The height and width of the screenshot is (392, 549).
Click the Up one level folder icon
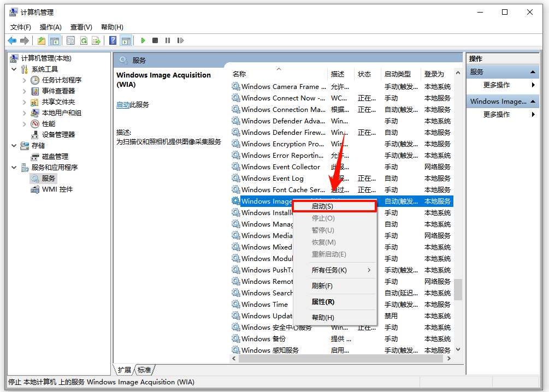click(42, 40)
